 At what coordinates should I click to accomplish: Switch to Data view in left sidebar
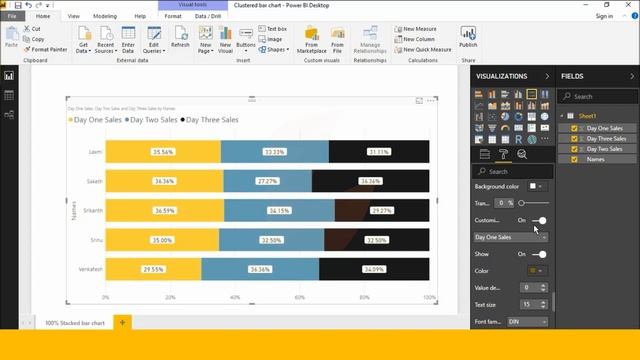point(9,96)
